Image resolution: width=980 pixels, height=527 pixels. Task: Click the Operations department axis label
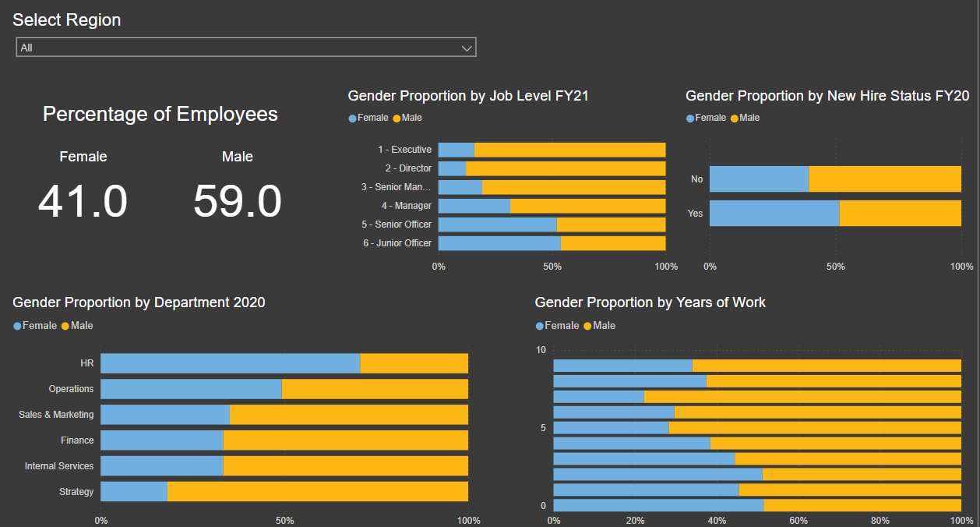coord(71,389)
